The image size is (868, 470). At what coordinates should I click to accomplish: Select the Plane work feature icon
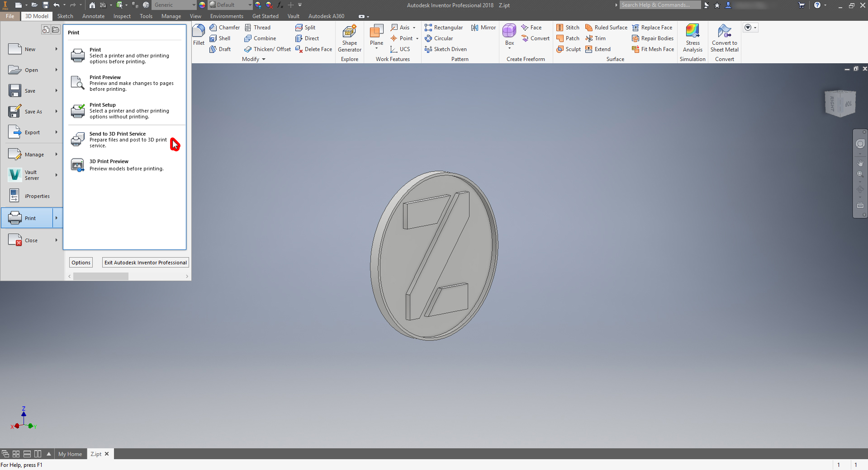click(x=376, y=32)
